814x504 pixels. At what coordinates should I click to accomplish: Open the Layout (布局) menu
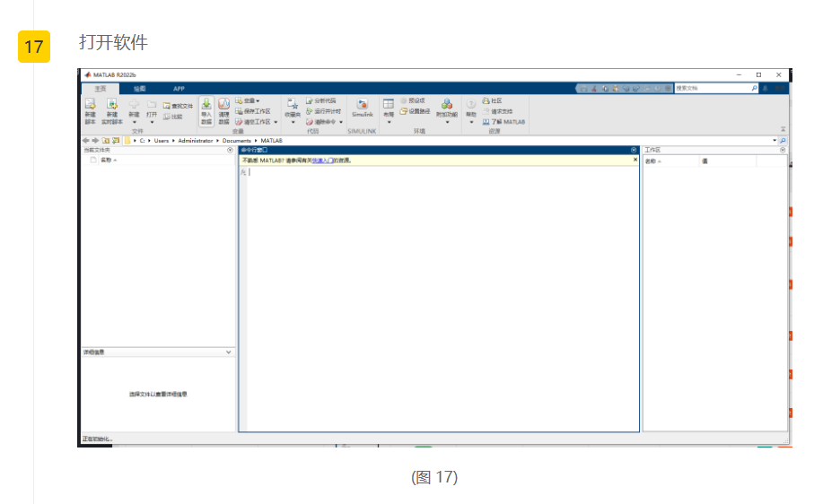click(389, 111)
